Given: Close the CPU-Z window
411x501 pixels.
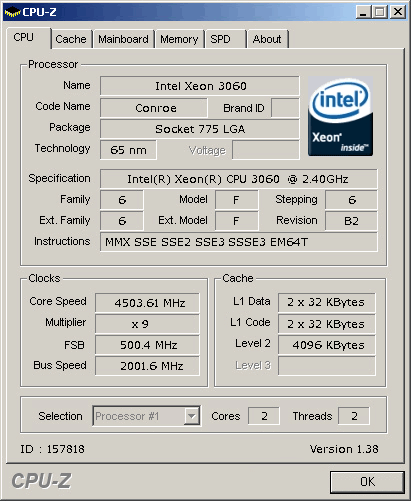Looking at the screenshot, I should [x=398, y=12].
